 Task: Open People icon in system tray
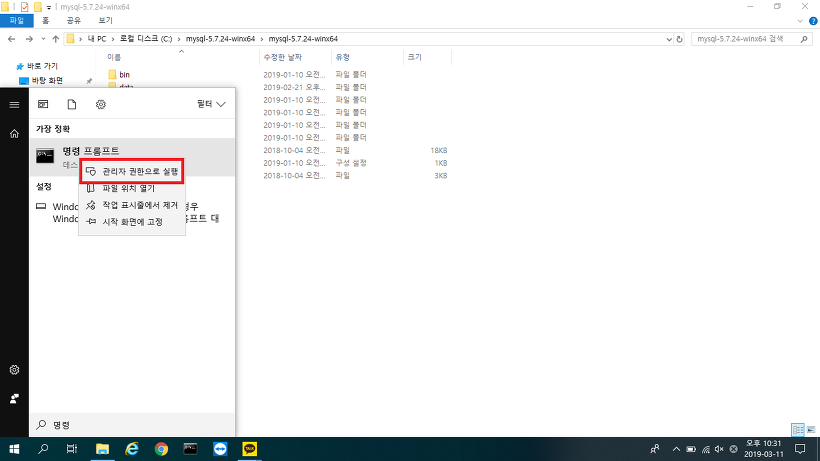click(x=655, y=449)
